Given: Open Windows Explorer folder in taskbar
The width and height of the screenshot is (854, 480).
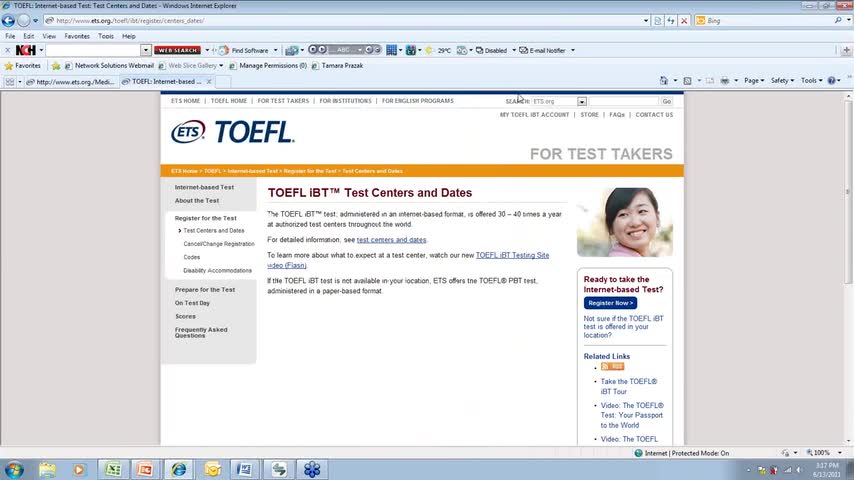Looking at the screenshot, I should pos(47,469).
